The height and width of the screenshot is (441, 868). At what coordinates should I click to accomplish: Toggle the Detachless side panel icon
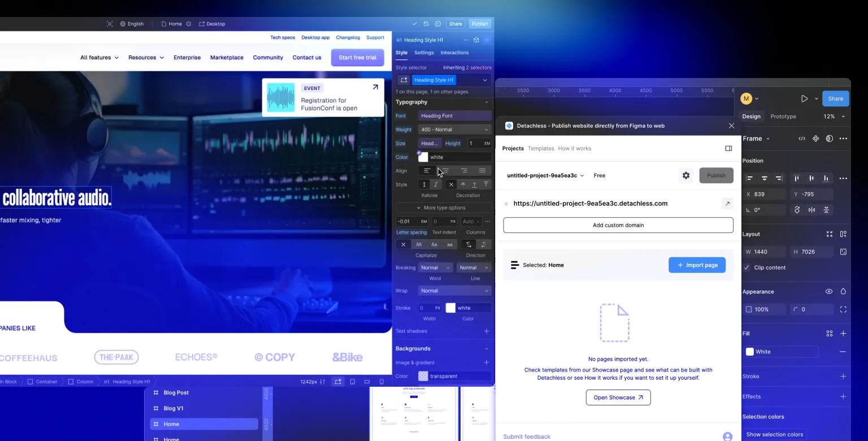click(728, 148)
